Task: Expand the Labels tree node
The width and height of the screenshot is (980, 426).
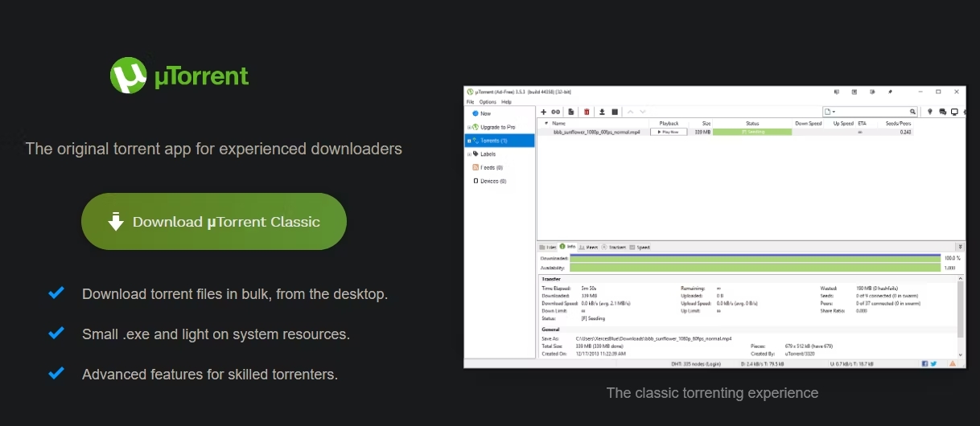Action: [x=469, y=154]
